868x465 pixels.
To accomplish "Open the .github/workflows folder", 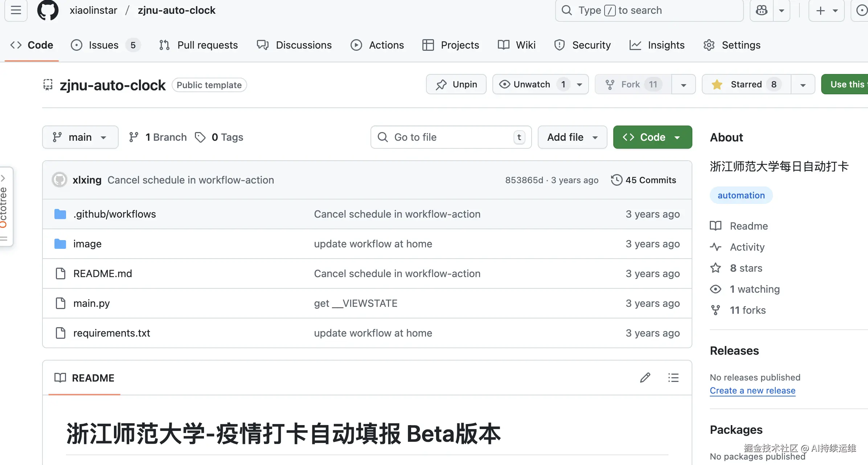I will (114, 214).
